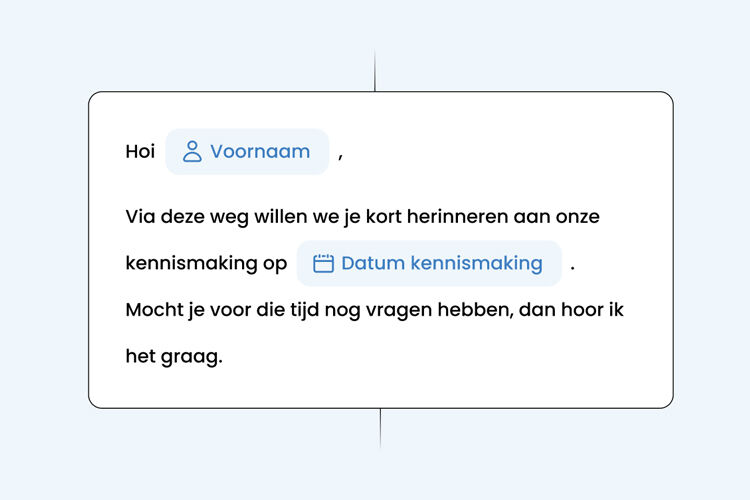Image resolution: width=750 pixels, height=500 pixels.
Task: Click the words "kennismaking op" before date tag
Action: tap(206, 264)
